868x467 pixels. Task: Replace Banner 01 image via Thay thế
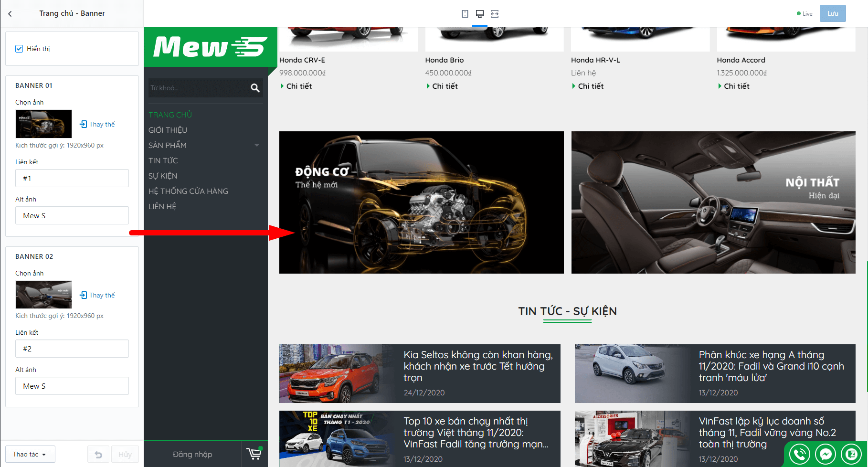click(97, 124)
